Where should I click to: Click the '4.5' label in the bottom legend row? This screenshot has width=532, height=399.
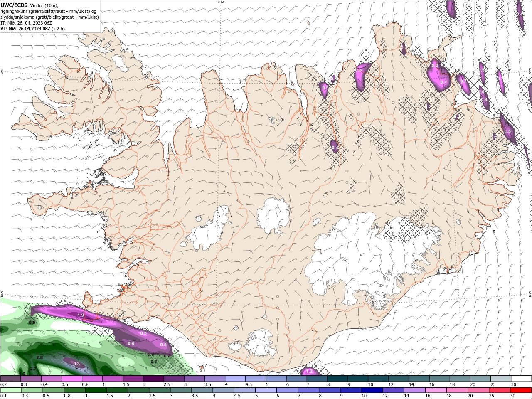click(237, 396)
